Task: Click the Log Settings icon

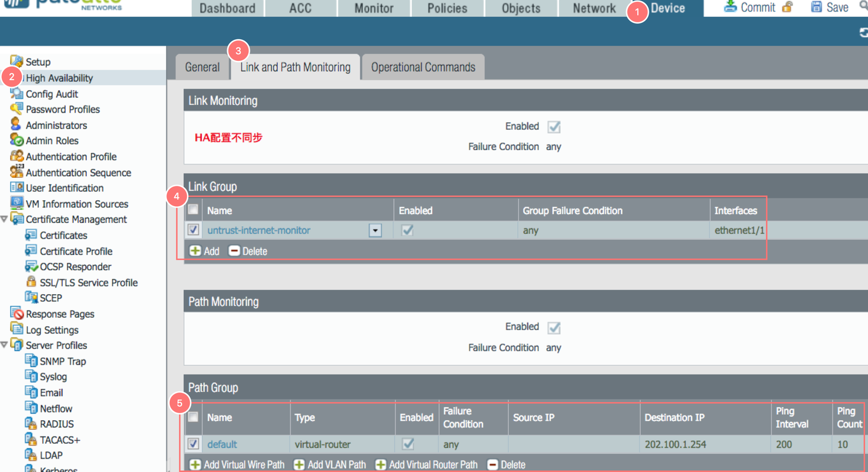Action: coord(17,329)
